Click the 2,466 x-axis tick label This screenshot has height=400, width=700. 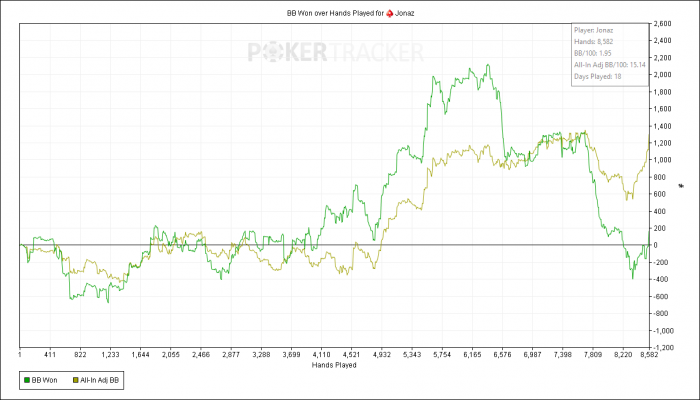[x=200, y=355]
